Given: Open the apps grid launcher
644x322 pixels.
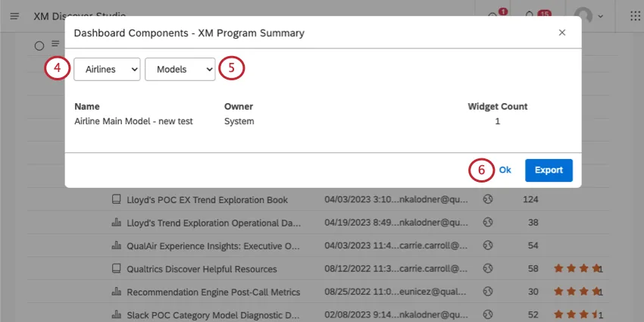Looking at the screenshot, I should click(x=635, y=16).
